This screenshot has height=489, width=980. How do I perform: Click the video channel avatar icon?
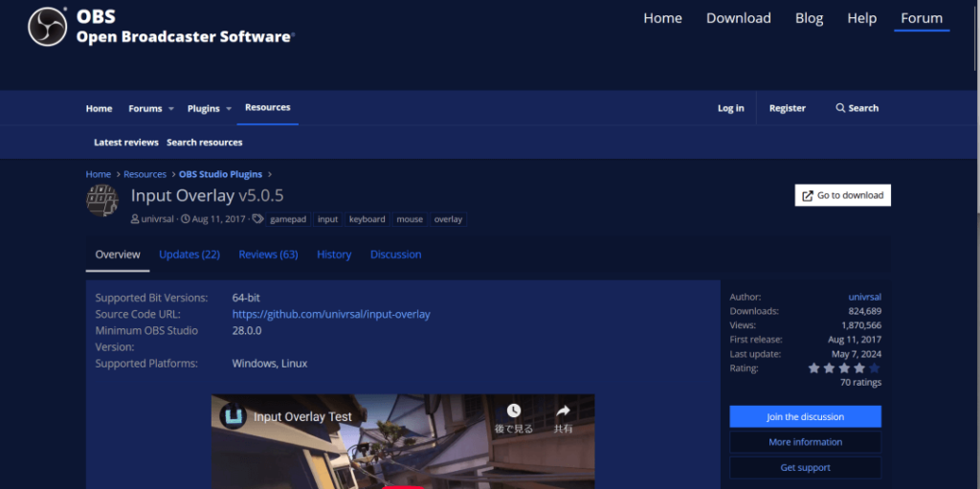233,416
